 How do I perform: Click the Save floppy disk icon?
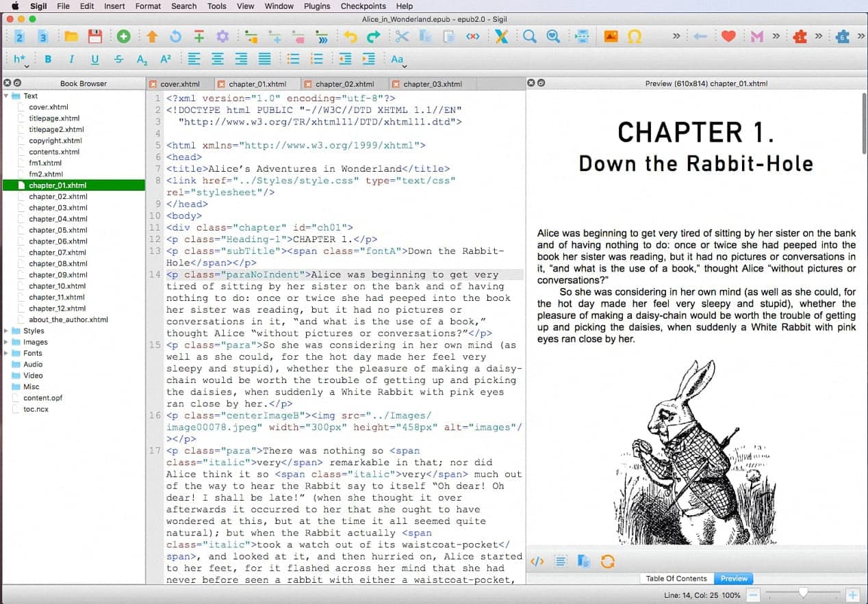coord(94,37)
